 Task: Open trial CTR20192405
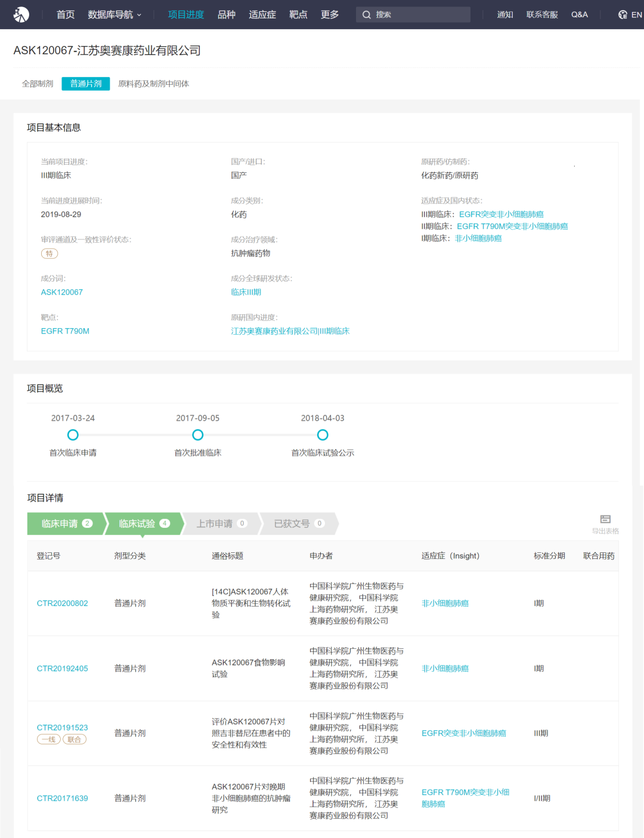[x=63, y=669]
